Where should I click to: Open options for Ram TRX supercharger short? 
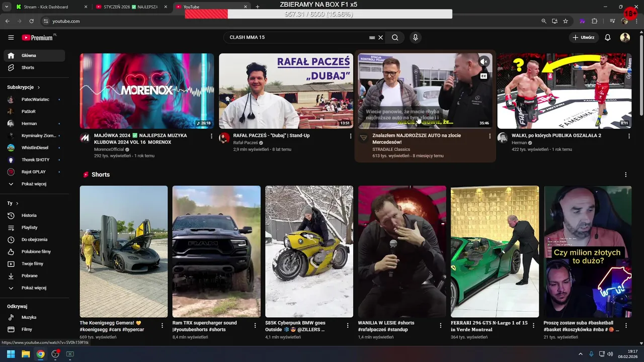255,325
